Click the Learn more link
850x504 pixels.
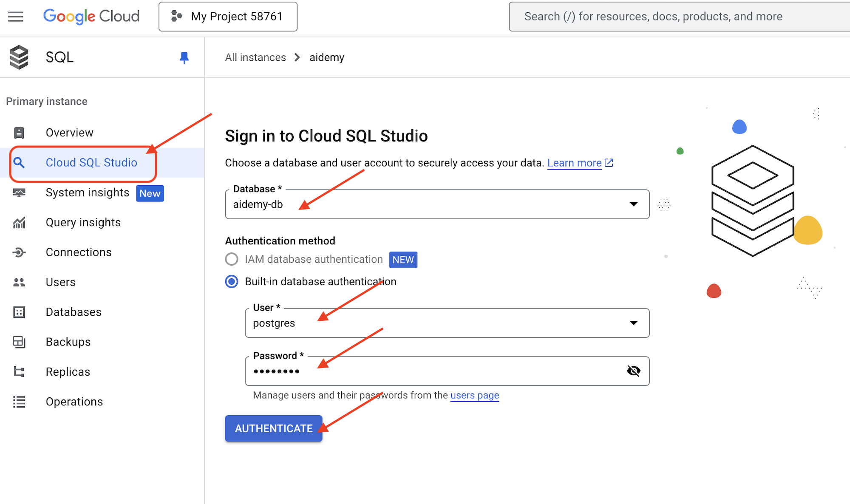tap(574, 163)
